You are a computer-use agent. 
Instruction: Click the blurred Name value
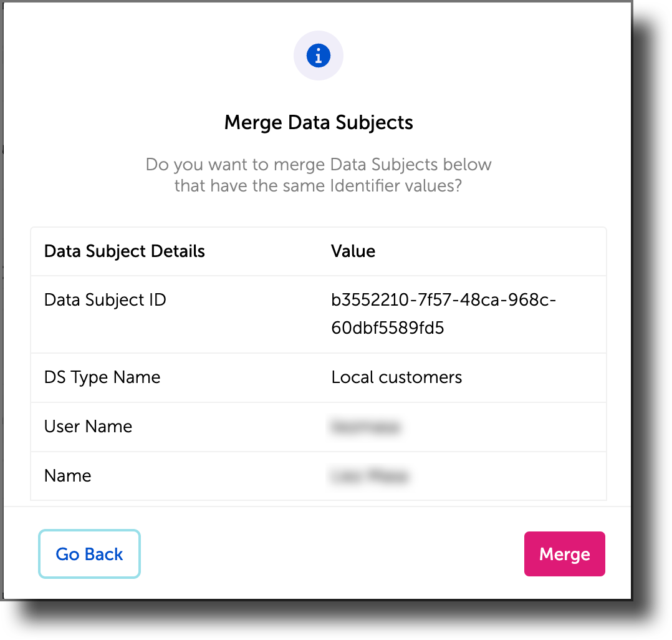(x=368, y=475)
